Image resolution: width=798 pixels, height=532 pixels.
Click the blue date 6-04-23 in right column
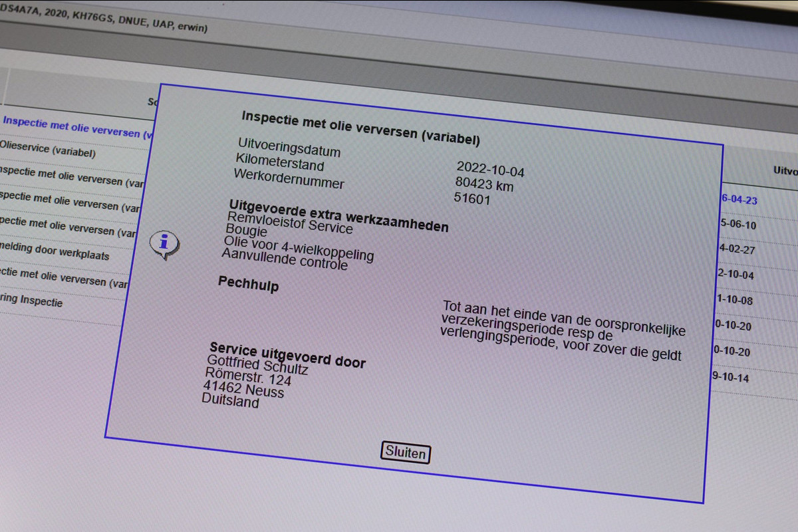pyautogui.click(x=739, y=199)
